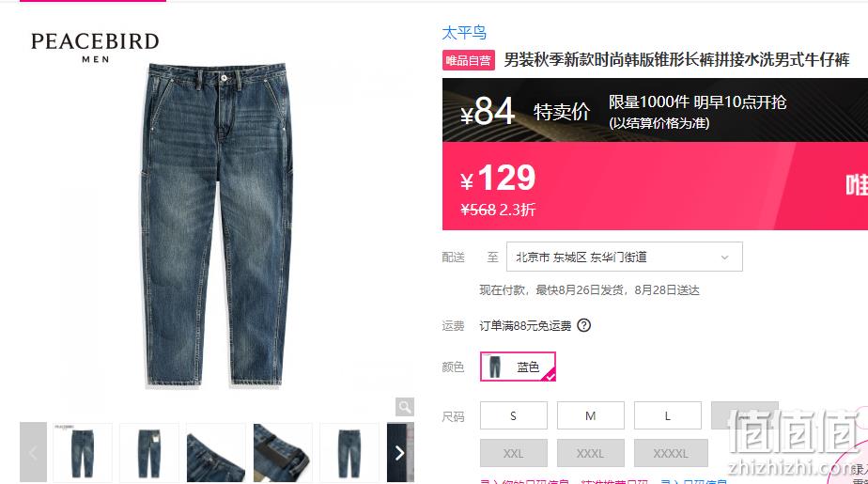Click the main jeans product image
This screenshot has height=484, width=868.
coord(216,225)
